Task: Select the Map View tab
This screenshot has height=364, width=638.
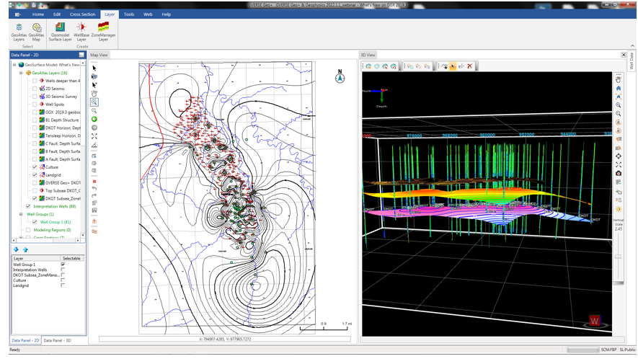Action: click(x=99, y=55)
